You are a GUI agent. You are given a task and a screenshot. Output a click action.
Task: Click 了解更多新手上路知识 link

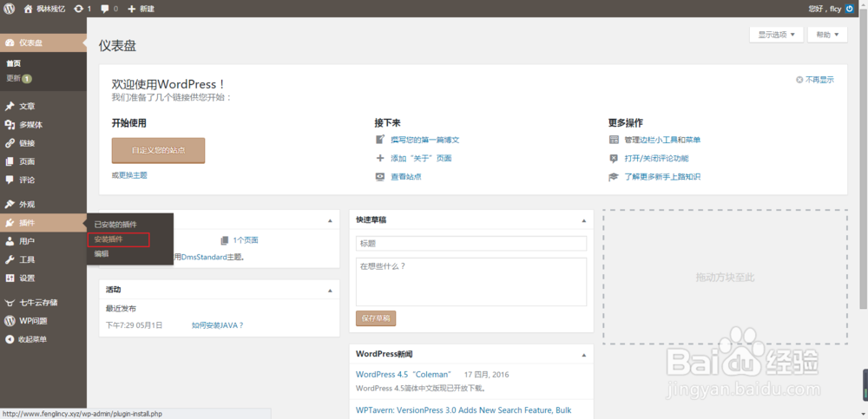pos(662,177)
